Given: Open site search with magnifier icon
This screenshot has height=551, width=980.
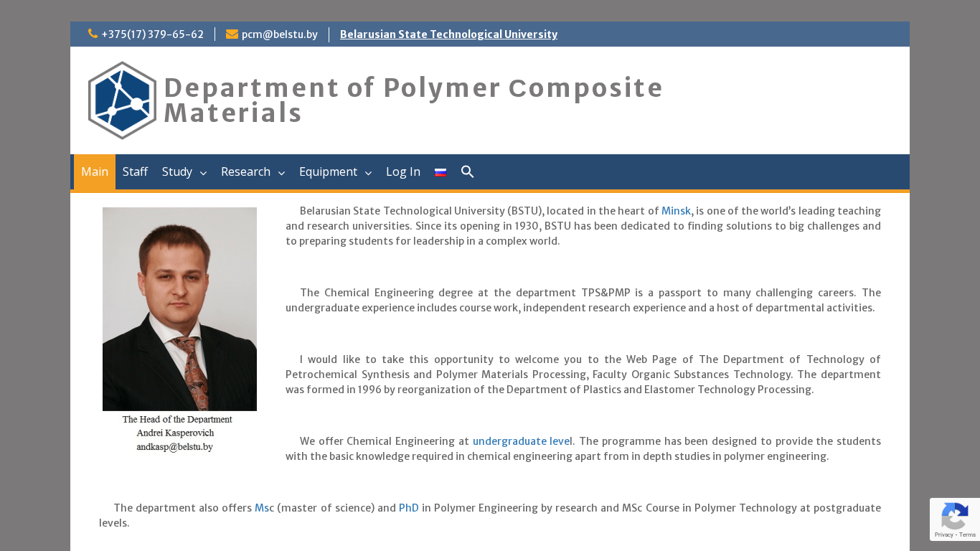Looking at the screenshot, I should pos(468,172).
